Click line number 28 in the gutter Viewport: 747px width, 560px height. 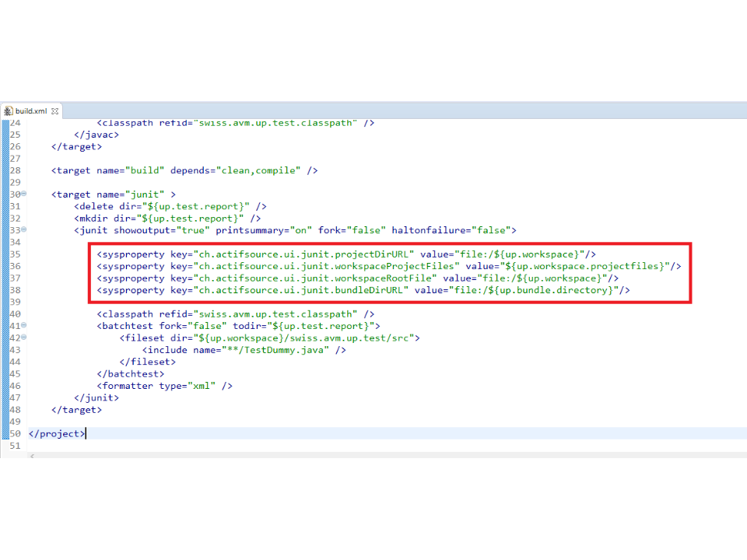pyautogui.click(x=15, y=170)
